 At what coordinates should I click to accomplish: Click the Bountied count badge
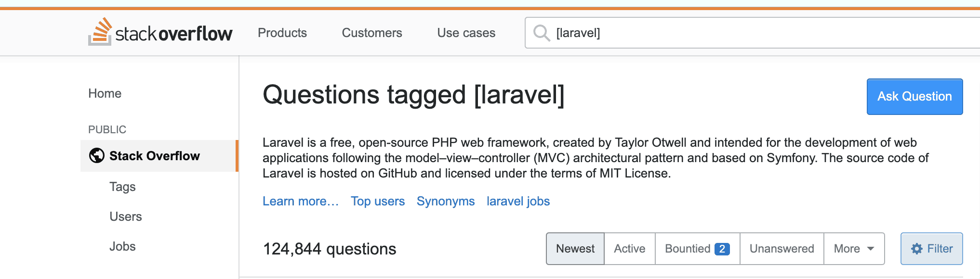721,249
